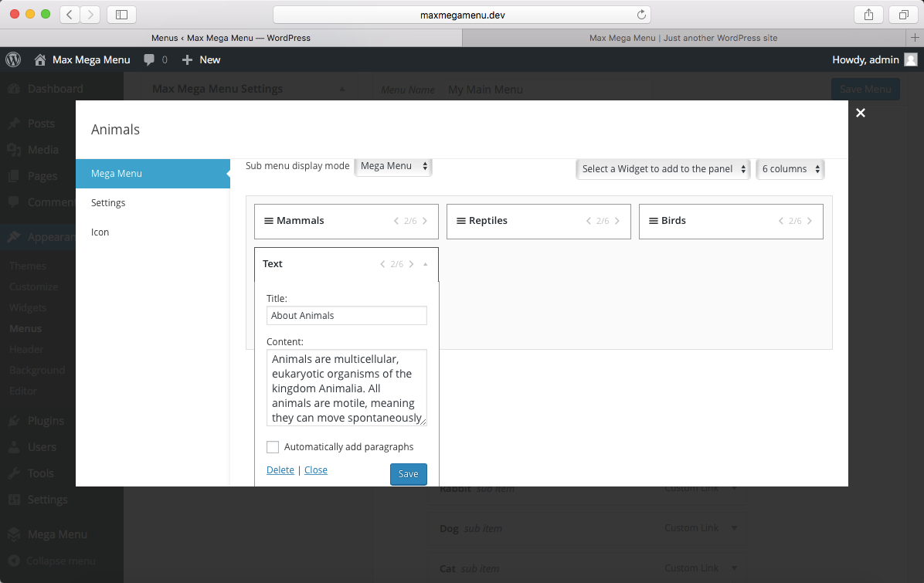Open the Sub menu display mode dropdown
Image resolution: width=924 pixels, height=583 pixels.
[x=393, y=166]
